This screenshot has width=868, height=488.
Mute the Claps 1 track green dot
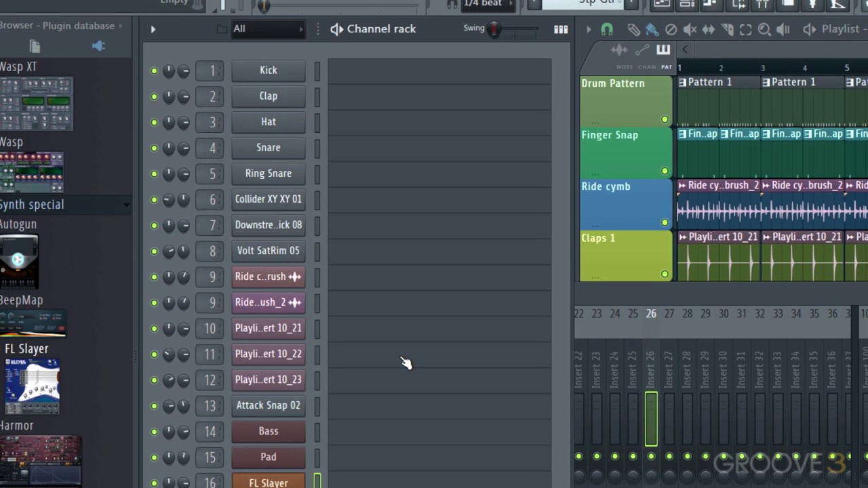665,274
